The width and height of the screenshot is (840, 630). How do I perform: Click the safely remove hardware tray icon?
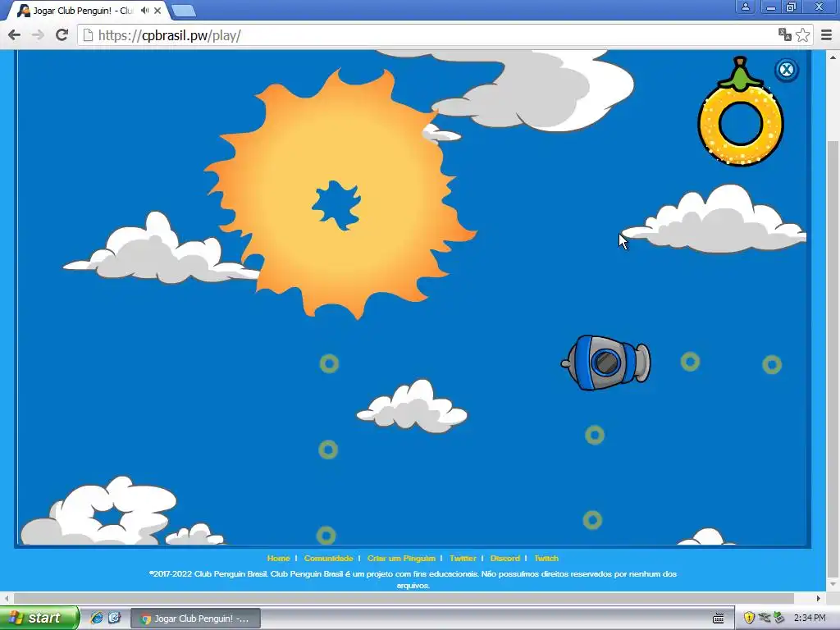pos(779,619)
